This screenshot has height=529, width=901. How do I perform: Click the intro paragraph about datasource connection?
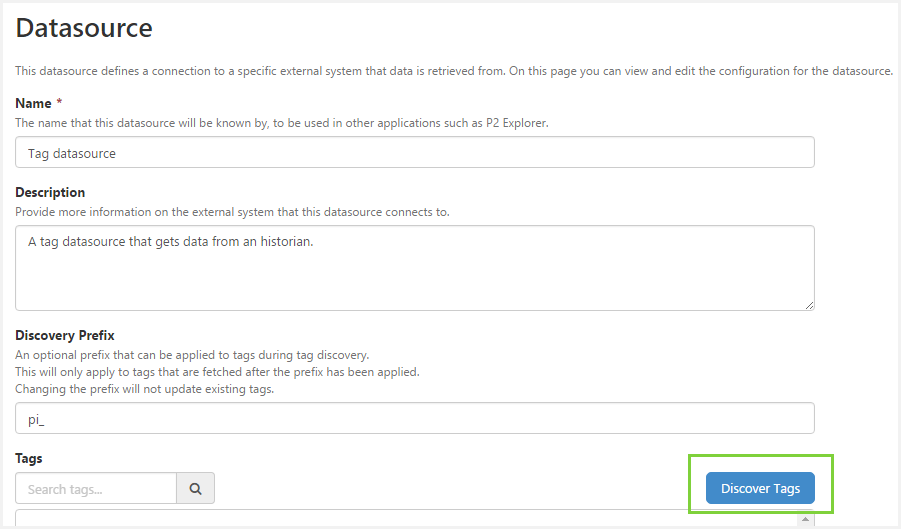pyautogui.click(x=453, y=71)
